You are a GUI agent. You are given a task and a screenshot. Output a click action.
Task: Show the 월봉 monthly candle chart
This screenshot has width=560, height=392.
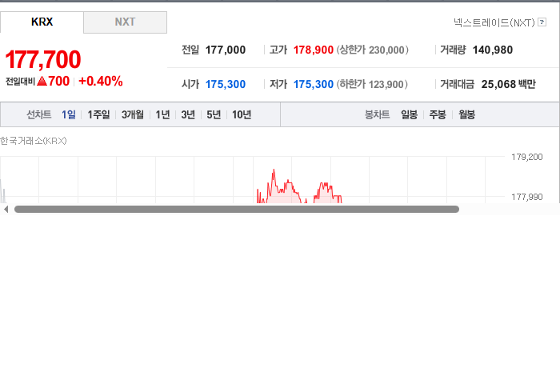[466, 114]
